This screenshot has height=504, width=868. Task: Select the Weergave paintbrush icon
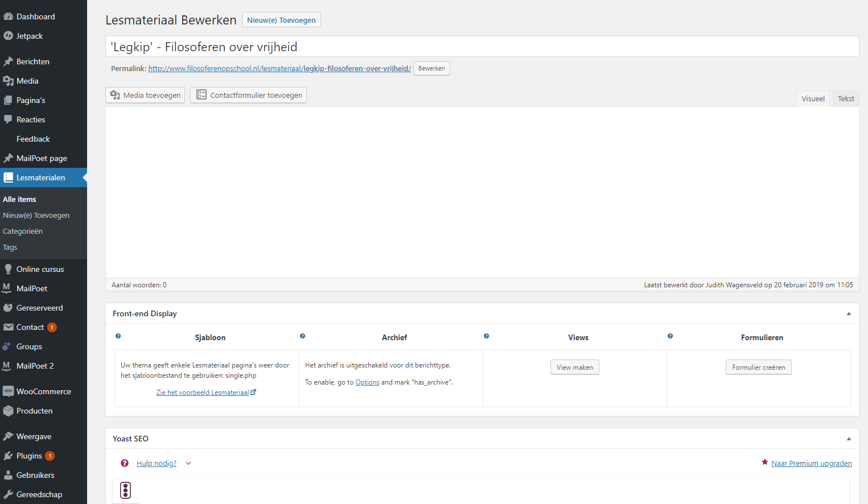pyautogui.click(x=9, y=436)
